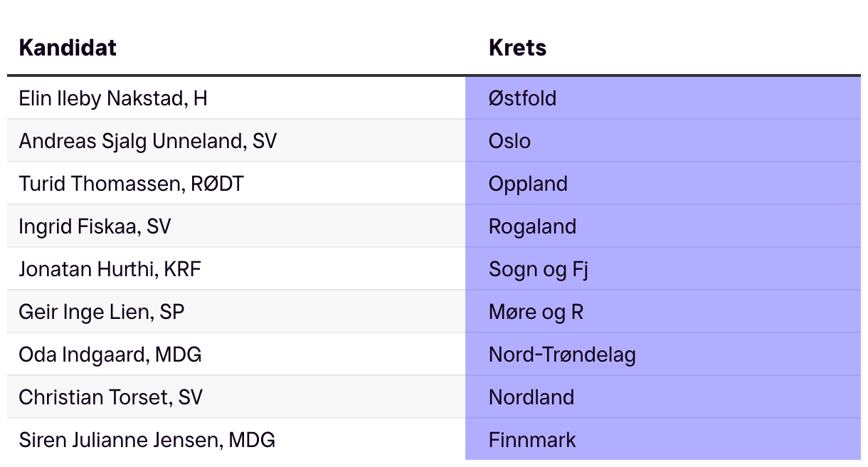Click the Krets column header
This screenshot has width=868, height=467.
(x=517, y=48)
